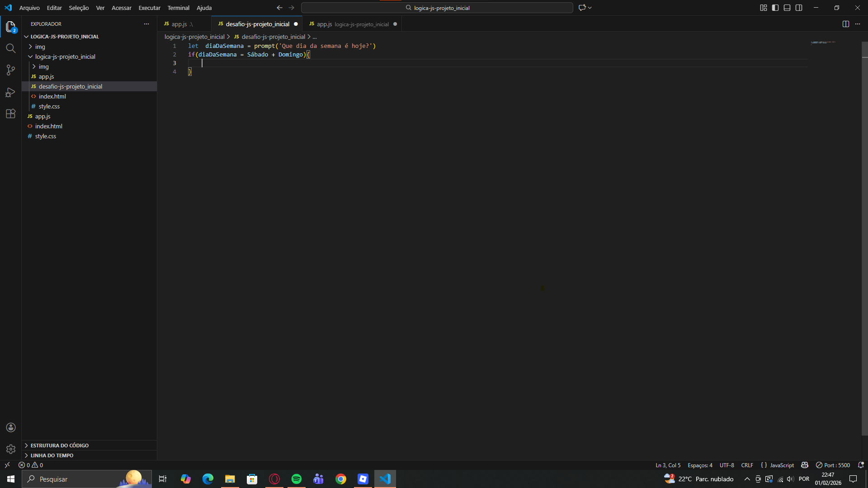Switch to the app.js tab
Screen dimensions: 868x488
tap(179, 23)
